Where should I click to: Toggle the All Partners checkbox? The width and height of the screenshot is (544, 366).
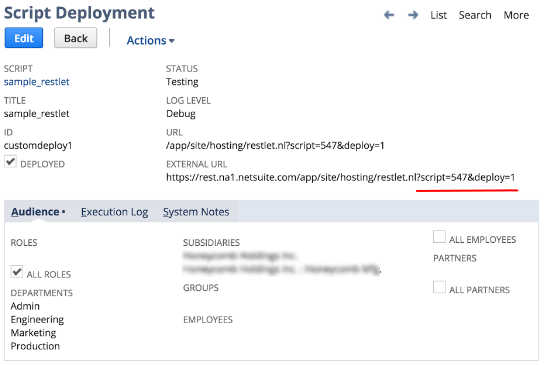click(439, 287)
